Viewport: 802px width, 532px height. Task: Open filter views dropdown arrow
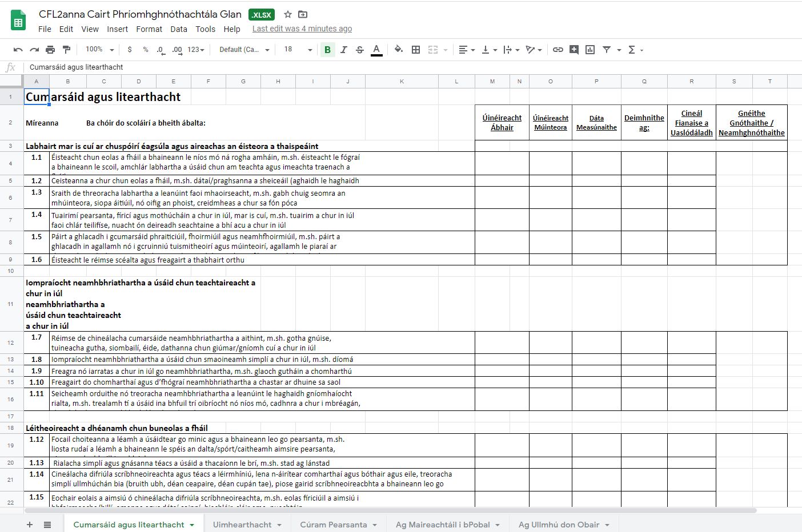(619, 50)
